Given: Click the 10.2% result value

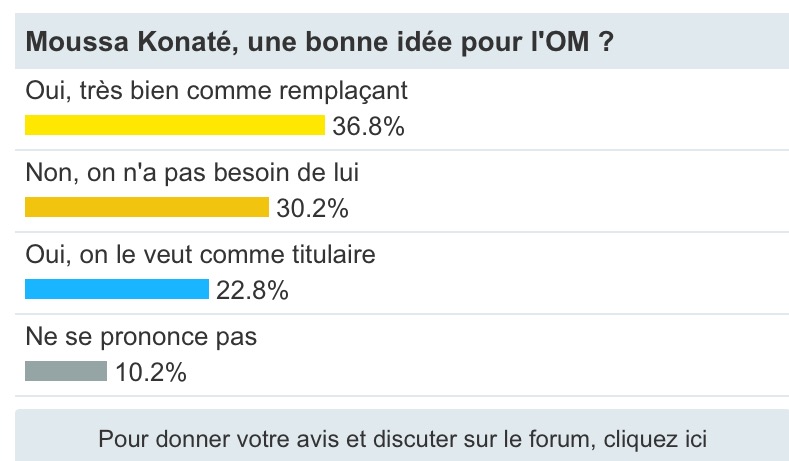Looking at the screenshot, I should coord(151,372).
